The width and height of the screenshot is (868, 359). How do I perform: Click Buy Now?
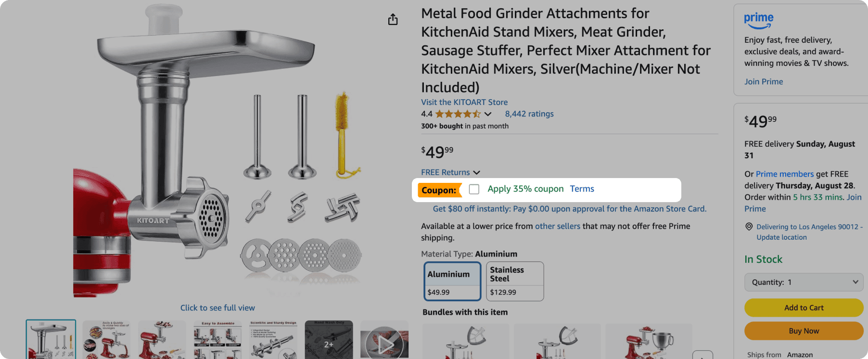pos(803,331)
